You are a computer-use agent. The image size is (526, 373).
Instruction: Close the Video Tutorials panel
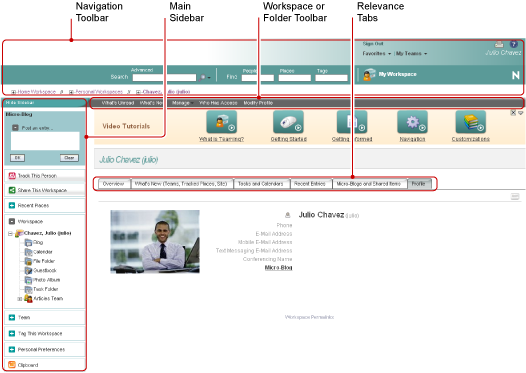pos(513,113)
